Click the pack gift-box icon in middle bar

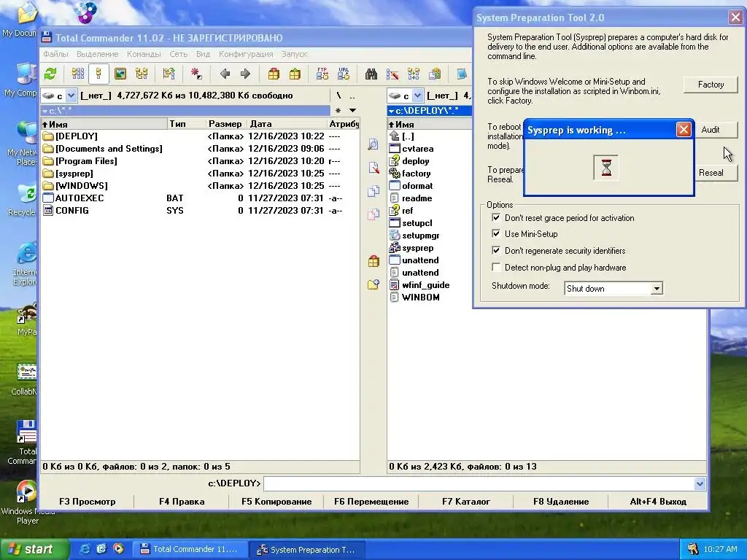(x=373, y=261)
